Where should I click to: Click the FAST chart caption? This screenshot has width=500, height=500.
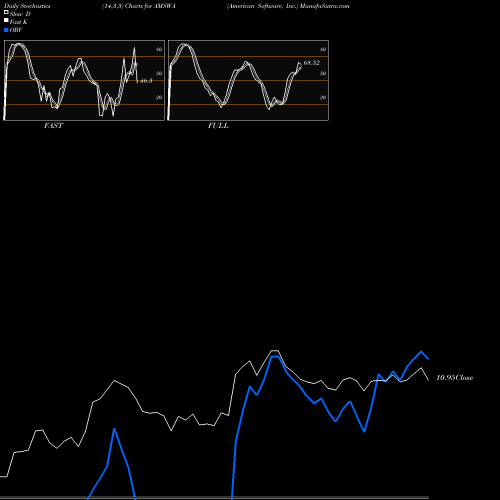(53, 126)
